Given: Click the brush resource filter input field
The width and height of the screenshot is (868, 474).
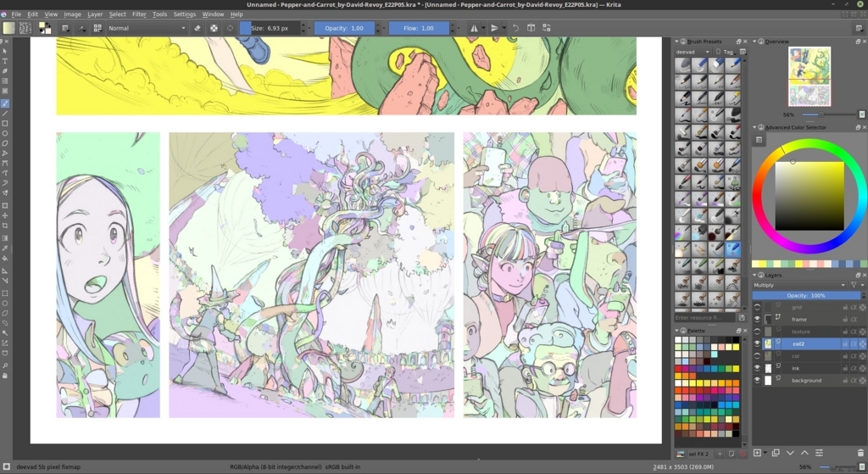Looking at the screenshot, I should pyautogui.click(x=704, y=318).
